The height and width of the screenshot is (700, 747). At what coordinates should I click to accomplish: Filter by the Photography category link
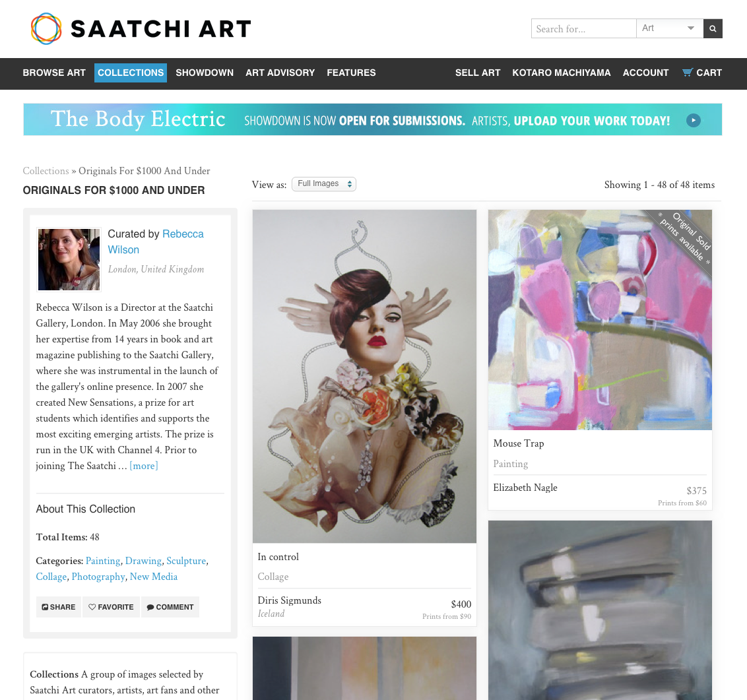tap(98, 577)
